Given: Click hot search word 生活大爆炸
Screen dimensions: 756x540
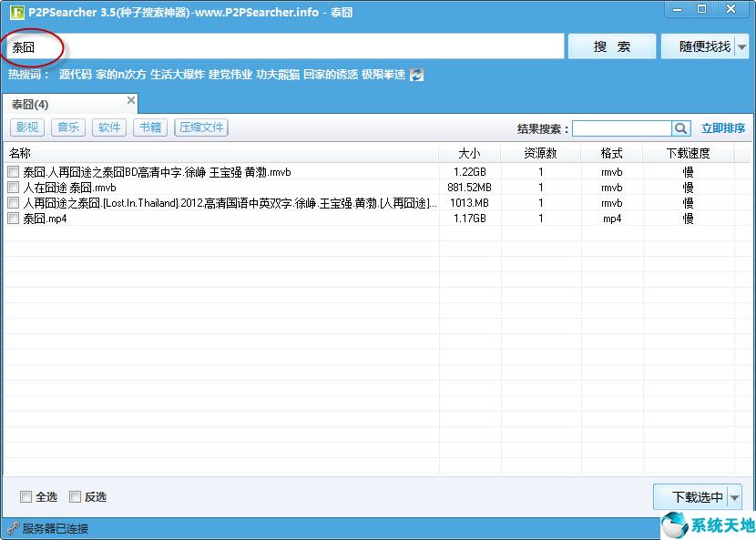Looking at the screenshot, I should [x=178, y=75].
